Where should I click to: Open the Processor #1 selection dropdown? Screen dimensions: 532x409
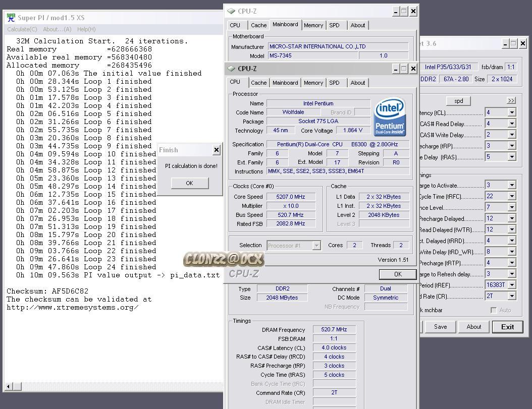316,245
